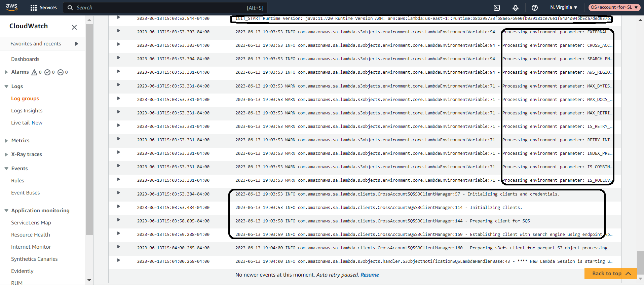This screenshot has height=285, width=644.
Task: Select Log groups in the sidebar
Action: 25,99
